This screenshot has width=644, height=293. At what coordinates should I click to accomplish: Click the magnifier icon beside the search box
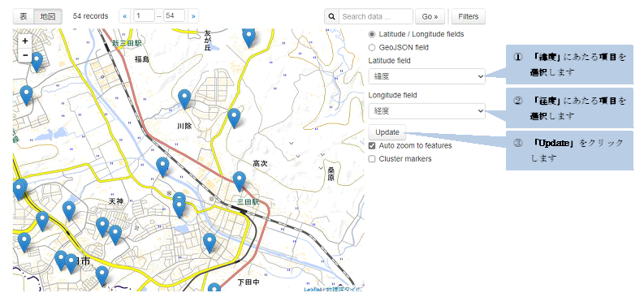tap(331, 16)
